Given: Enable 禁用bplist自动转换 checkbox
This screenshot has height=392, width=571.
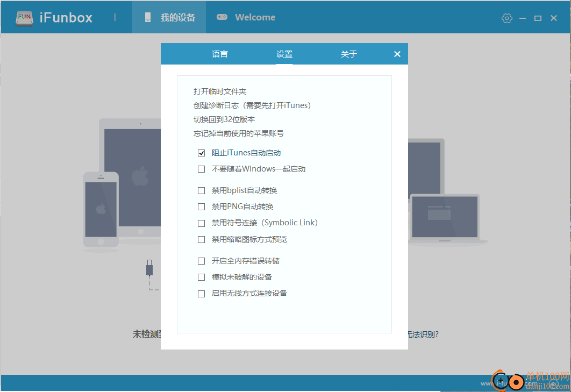Looking at the screenshot, I should tap(202, 190).
